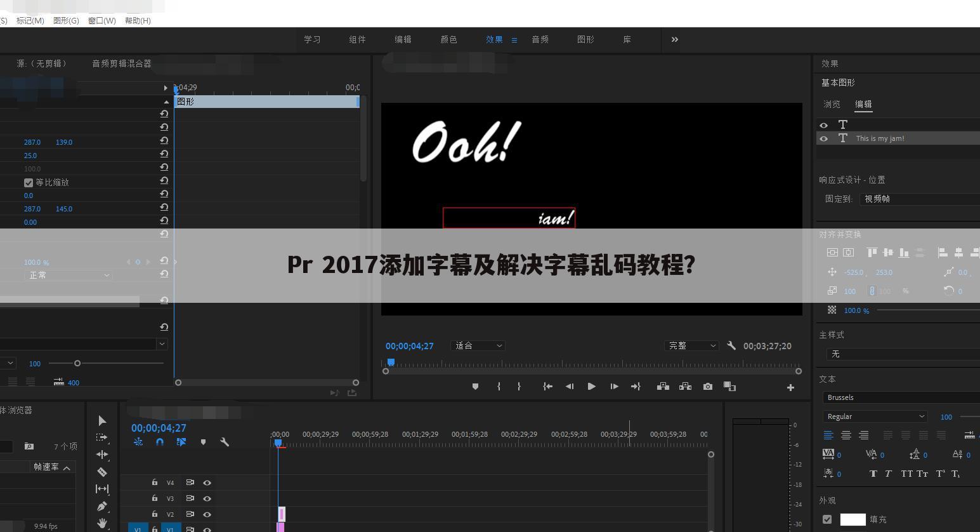
Task: Click the Extract button
Action: [x=685, y=386]
